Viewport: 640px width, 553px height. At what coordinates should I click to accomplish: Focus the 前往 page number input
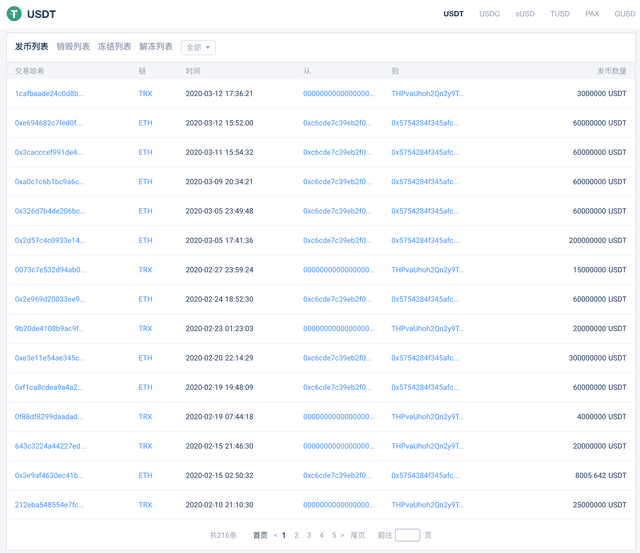(x=408, y=535)
